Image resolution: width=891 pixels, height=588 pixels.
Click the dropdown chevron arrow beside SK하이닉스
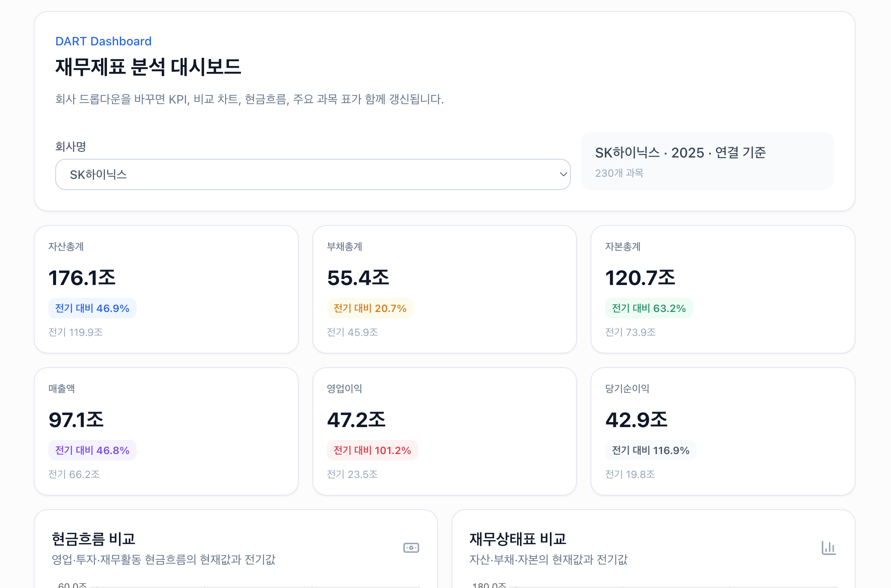coord(563,175)
